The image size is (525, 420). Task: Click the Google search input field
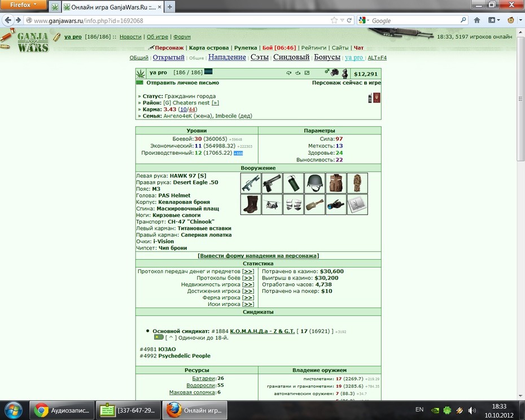415,20
